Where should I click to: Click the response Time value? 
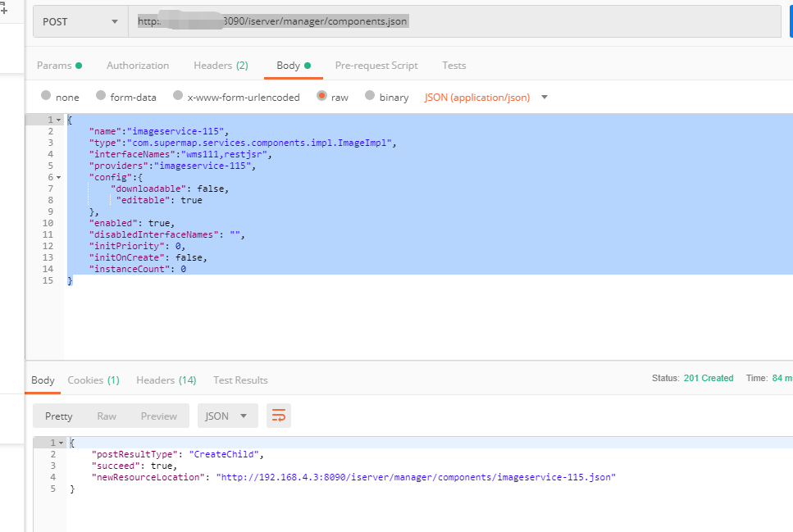click(x=782, y=378)
